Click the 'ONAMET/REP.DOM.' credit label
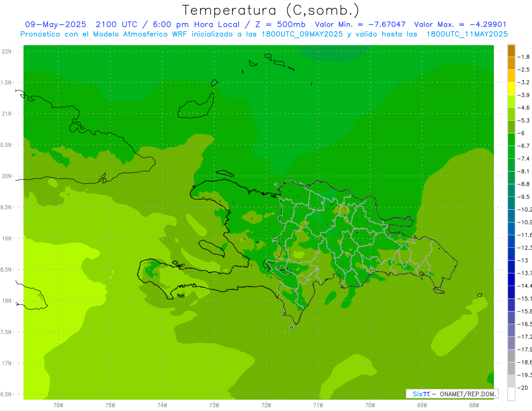This screenshot has width=532, height=411. [x=468, y=394]
